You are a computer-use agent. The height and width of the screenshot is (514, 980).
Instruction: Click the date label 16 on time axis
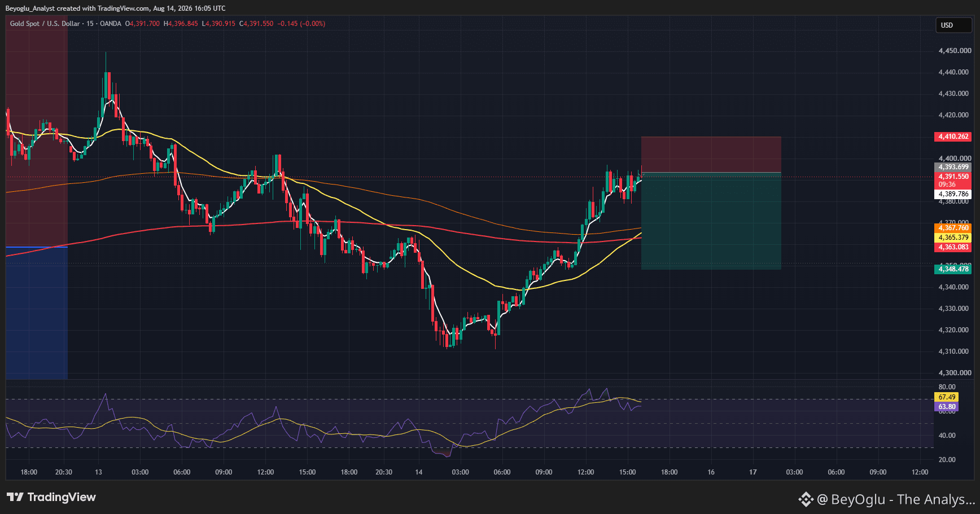click(x=711, y=472)
